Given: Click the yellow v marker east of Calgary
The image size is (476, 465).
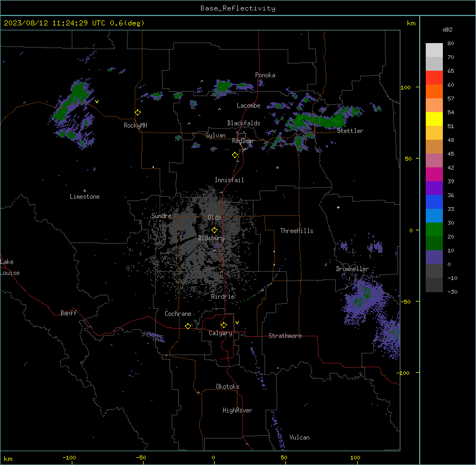Looking at the screenshot, I should pyautogui.click(x=237, y=323).
